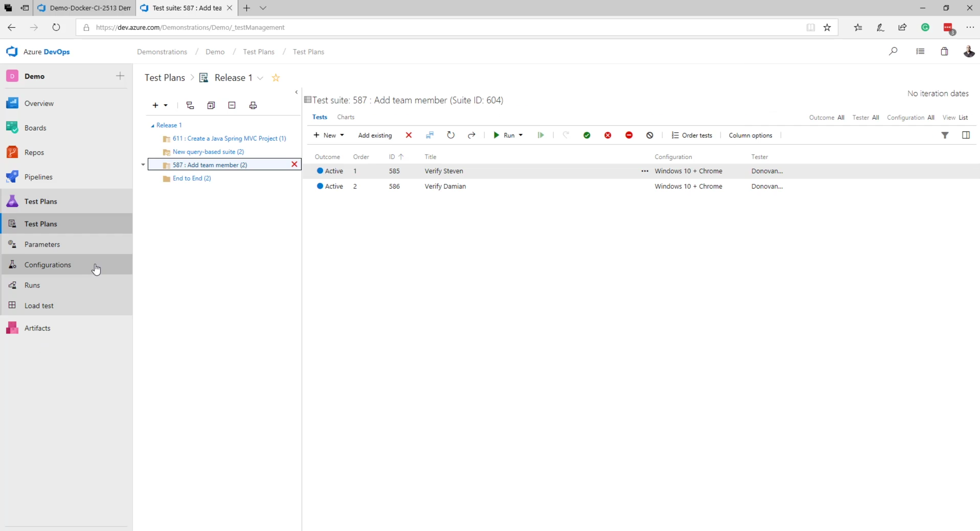Delete suite 587 Add team member

294,164
